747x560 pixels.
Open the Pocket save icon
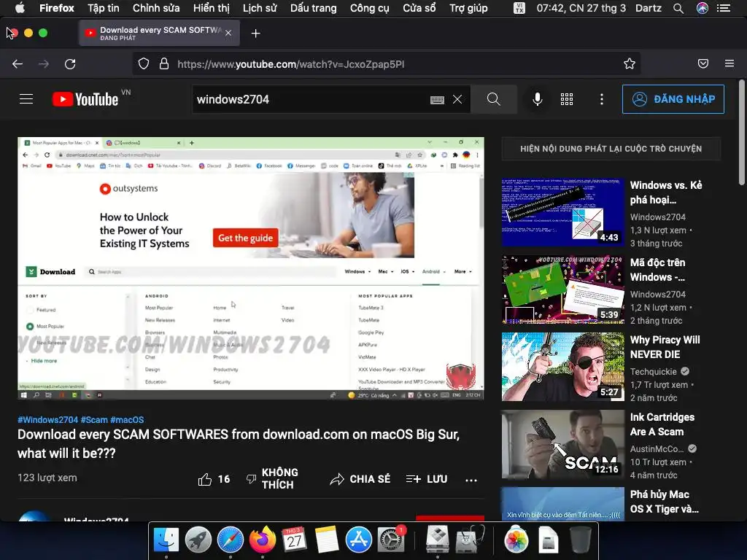click(x=703, y=64)
